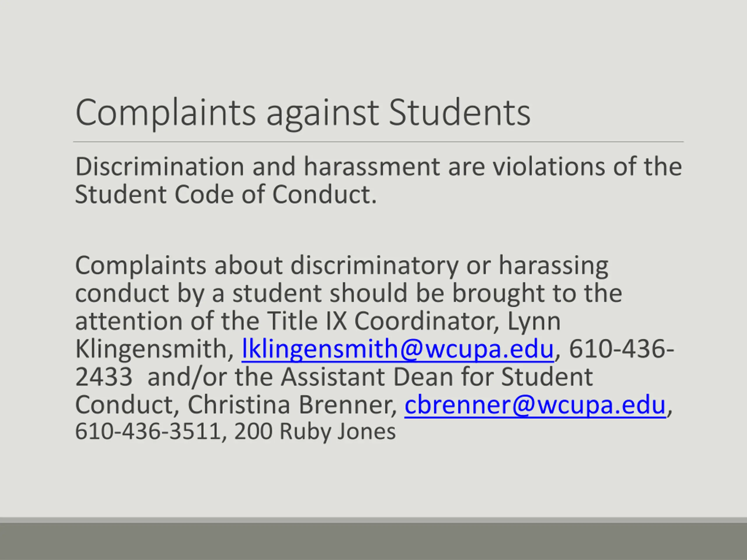Image resolution: width=747 pixels, height=560 pixels.
Task: Click the word 'violations' in the body text
Action: [548, 167]
